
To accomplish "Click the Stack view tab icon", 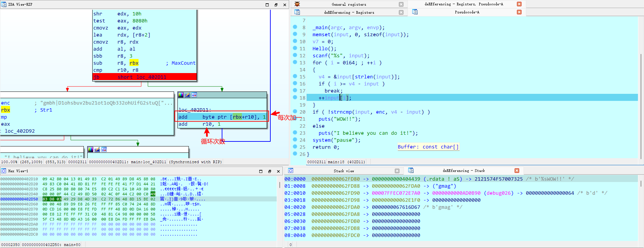I will (291, 171).
